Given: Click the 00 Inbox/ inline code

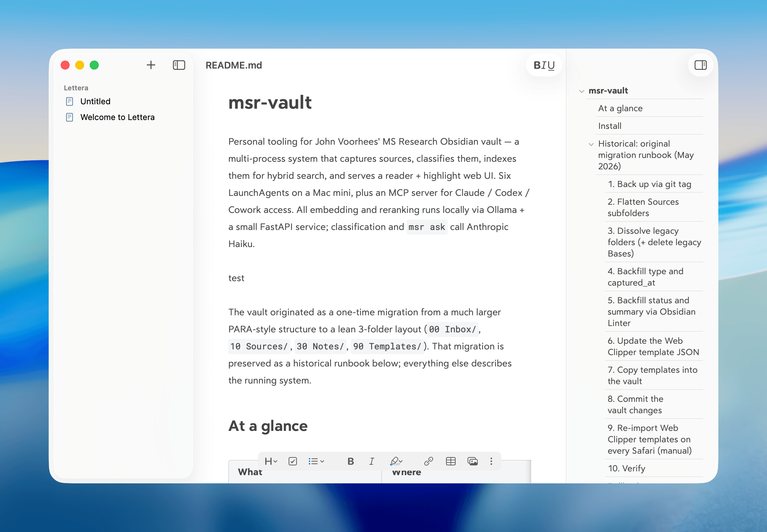Looking at the screenshot, I should tap(452, 329).
